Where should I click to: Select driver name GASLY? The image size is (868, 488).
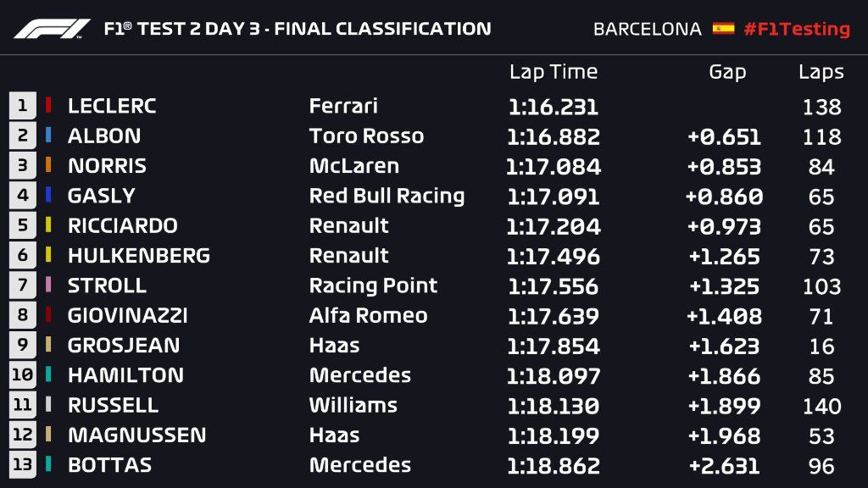pyautogui.click(x=102, y=196)
